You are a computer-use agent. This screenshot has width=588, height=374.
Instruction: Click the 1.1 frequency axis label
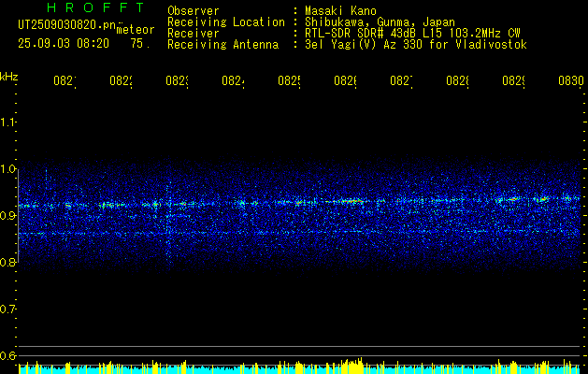coord(7,122)
